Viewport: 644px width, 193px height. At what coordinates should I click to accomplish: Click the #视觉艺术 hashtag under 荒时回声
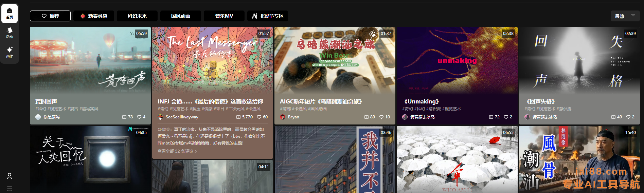point(57,109)
